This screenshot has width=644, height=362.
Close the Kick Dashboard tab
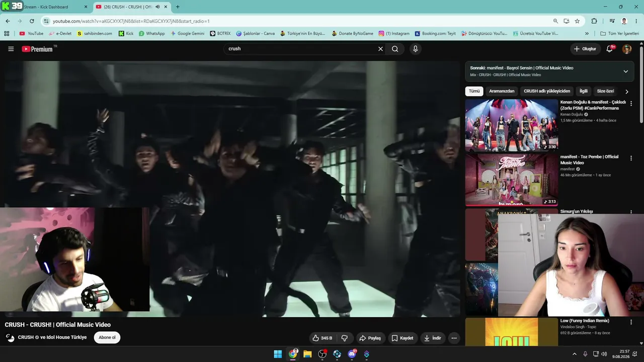86,7
